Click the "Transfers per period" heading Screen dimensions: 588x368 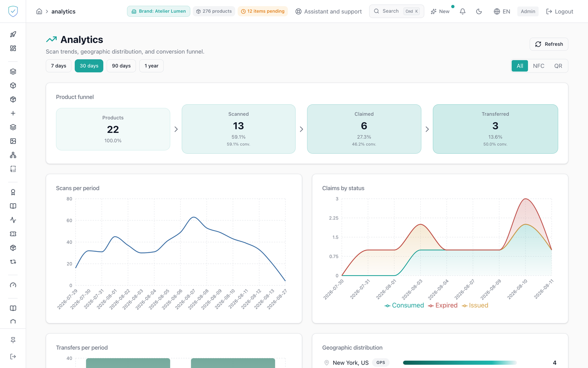click(82, 348)
